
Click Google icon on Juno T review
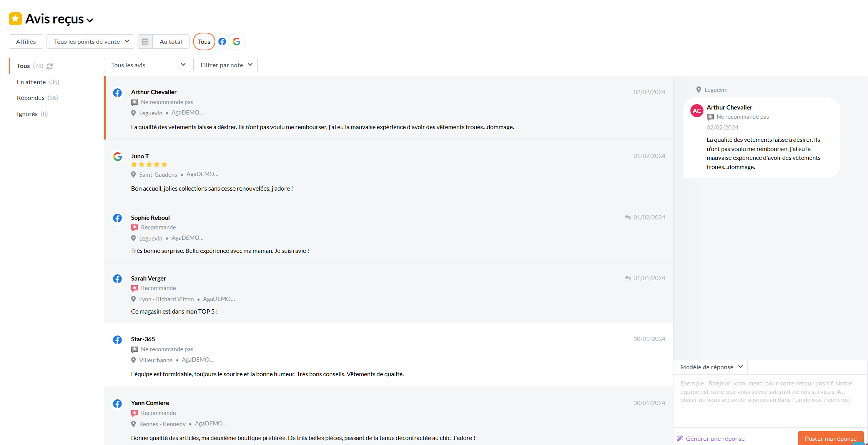click(x=117, y=156)
